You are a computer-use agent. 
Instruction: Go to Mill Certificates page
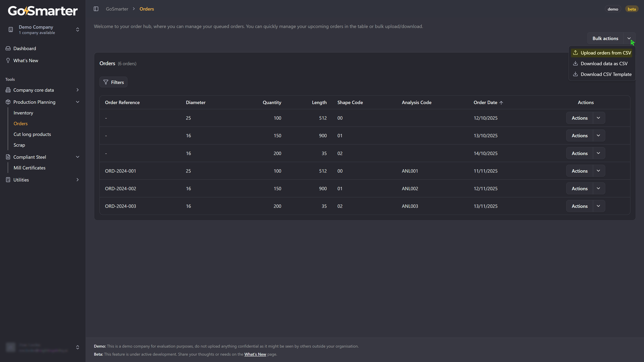(30, 168)
